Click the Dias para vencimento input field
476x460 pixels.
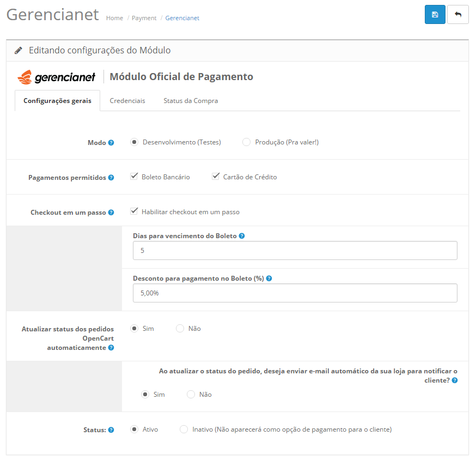[295, 251]
